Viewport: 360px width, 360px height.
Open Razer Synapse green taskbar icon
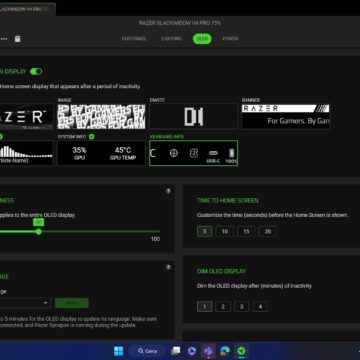click(241, 351)
